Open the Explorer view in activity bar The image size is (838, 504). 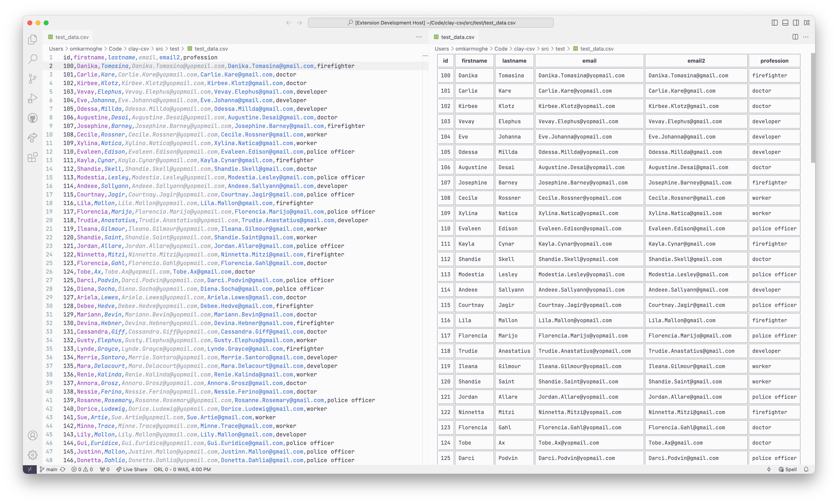coord(32,40)
